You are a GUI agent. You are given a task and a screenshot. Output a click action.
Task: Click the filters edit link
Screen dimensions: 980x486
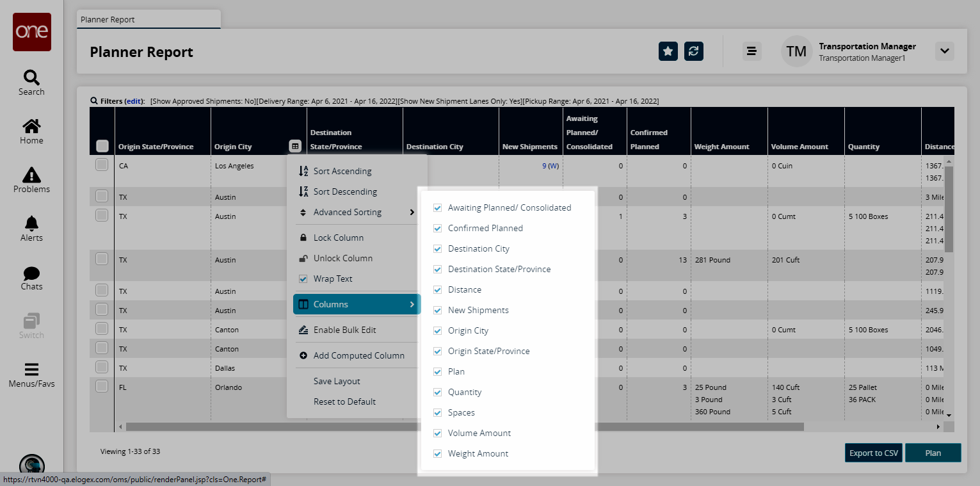tap(134, 101)
